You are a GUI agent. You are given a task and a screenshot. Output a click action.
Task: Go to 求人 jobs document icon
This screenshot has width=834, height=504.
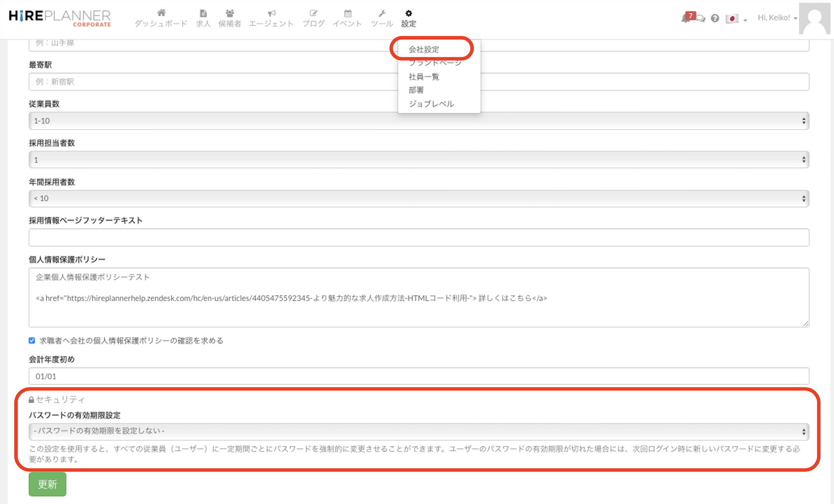[x=203, y=14]
